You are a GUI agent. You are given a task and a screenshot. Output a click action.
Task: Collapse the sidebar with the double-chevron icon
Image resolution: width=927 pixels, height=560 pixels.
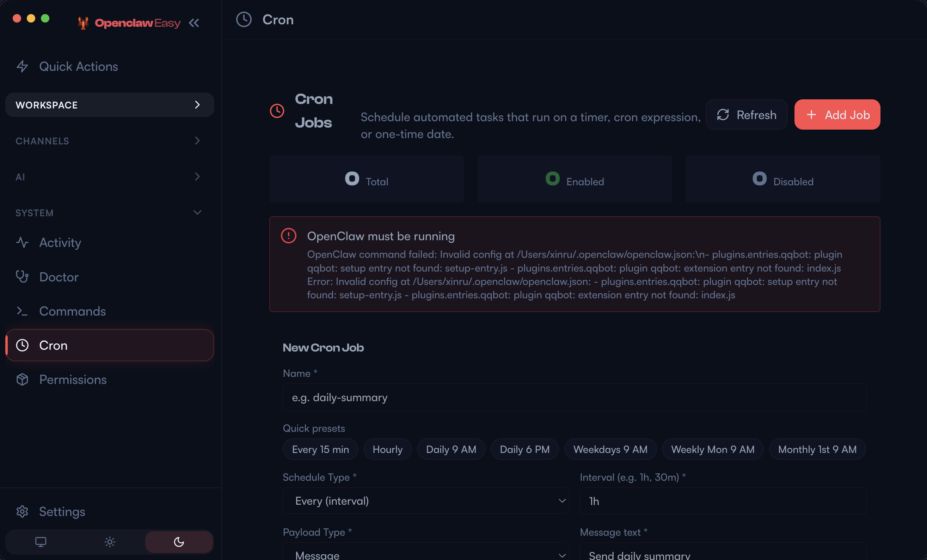click(194, 23)
